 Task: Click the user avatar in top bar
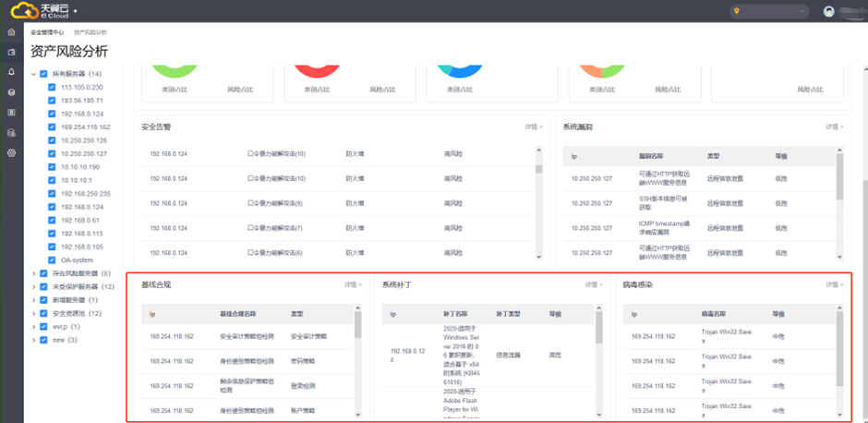click(x=829, y=11)
